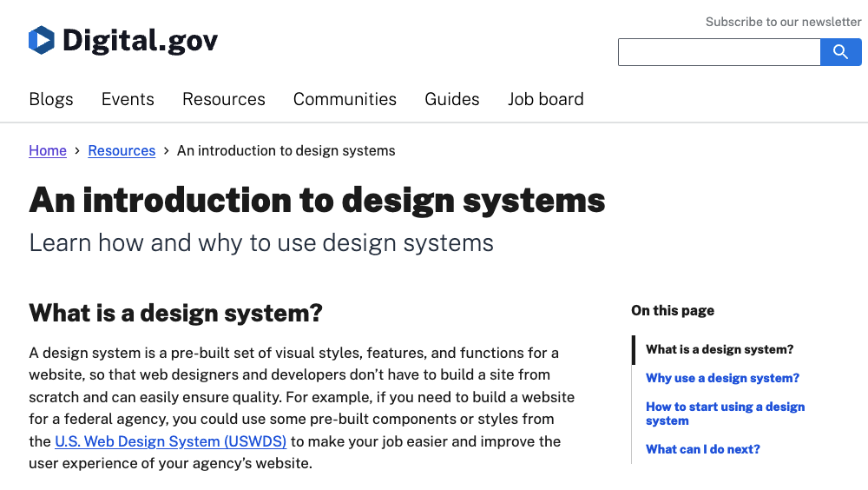Click the Digital.gov hexagon logo icon

[42, 40]
